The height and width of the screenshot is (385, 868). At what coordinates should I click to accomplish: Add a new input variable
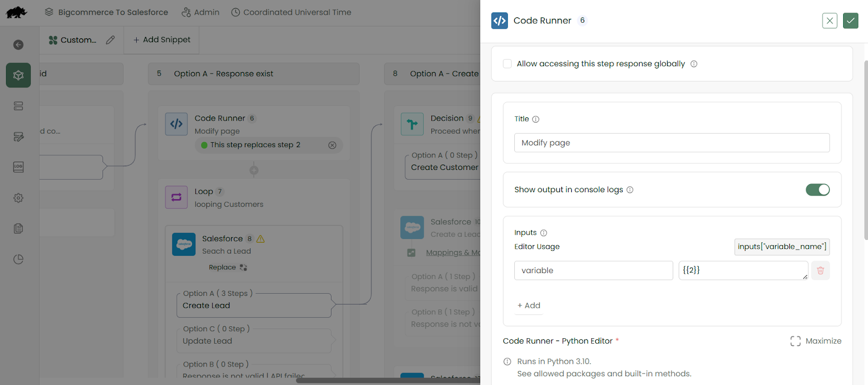(x=529, y=306)
